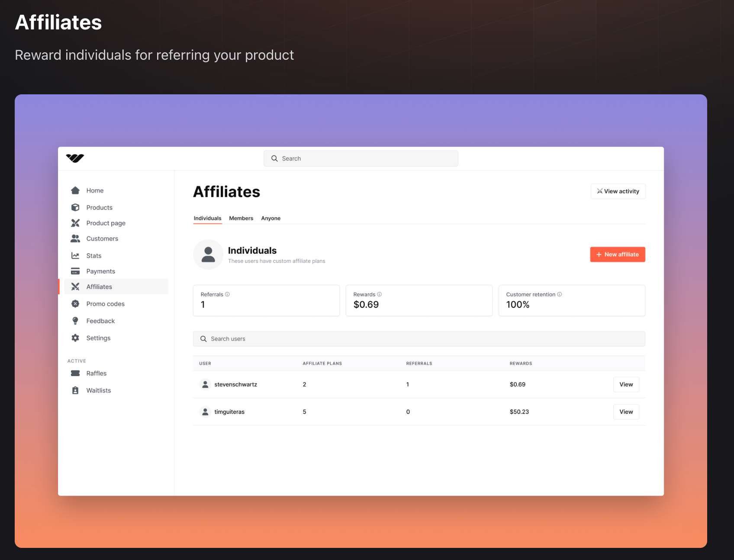734x560 pixels.
Task: Click the icon in View activity button
Action: [600, 191]
